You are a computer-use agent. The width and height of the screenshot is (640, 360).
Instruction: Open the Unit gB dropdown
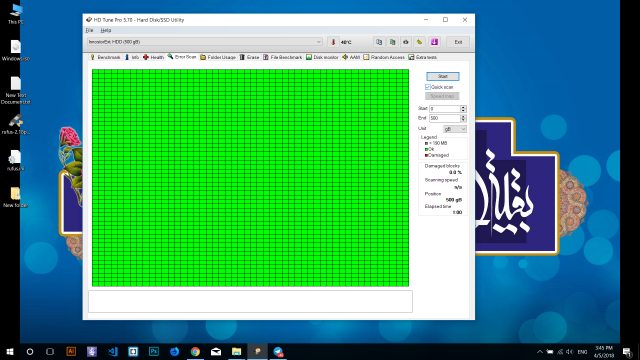click(455, 129)
